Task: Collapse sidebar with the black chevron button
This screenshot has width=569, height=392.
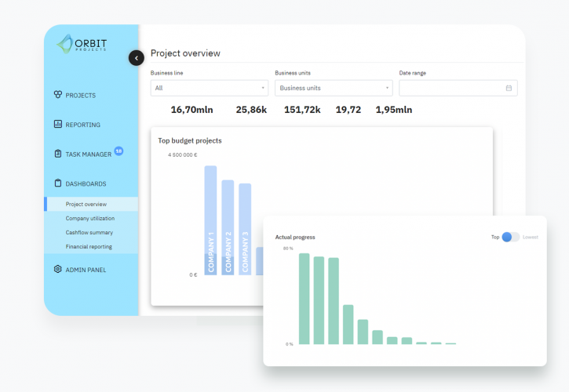Action: 137,58
